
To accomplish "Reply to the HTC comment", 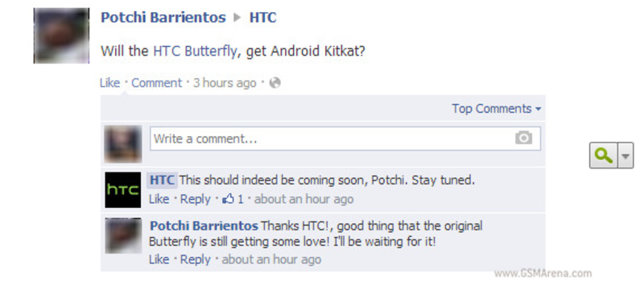I will [x=195, y=199].
